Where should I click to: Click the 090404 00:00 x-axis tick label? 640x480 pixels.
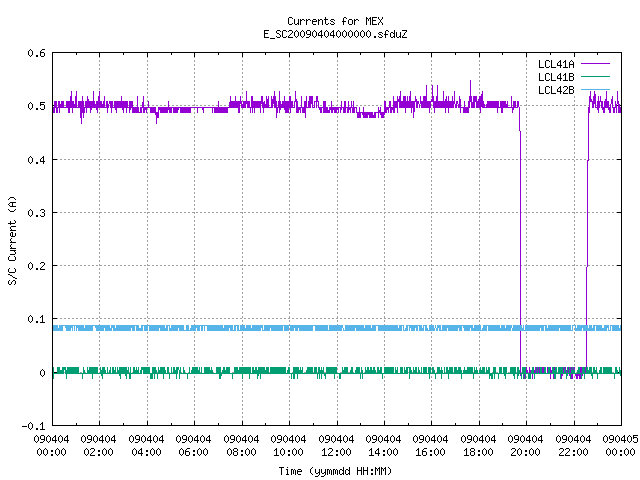click(x=51, y=446)
